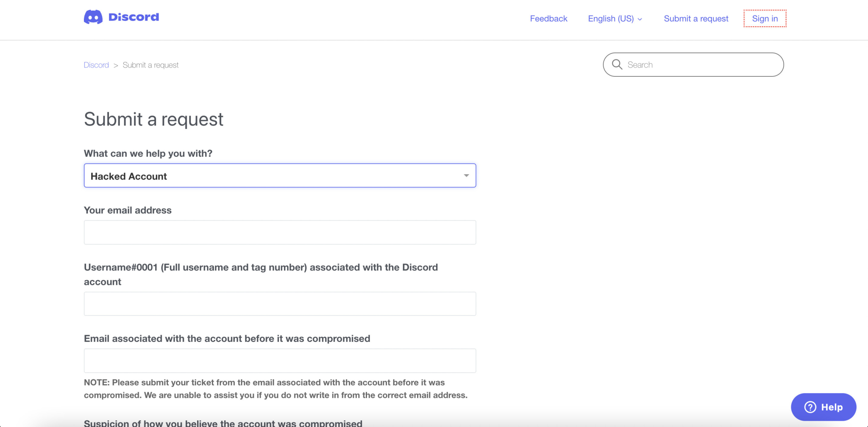Expand the 'What can we help you with?' selector
This screenshot has height=427, width=868.
pos(280,175)
